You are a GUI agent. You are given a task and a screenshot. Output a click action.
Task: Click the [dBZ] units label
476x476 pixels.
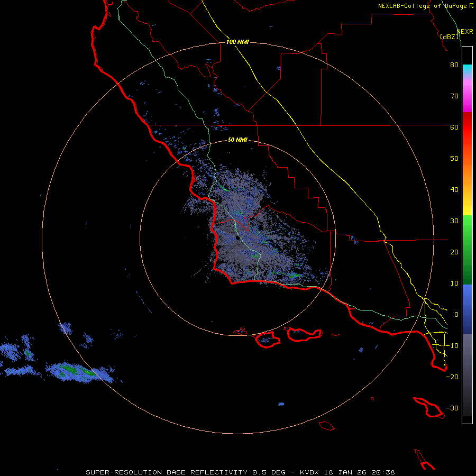449,37
